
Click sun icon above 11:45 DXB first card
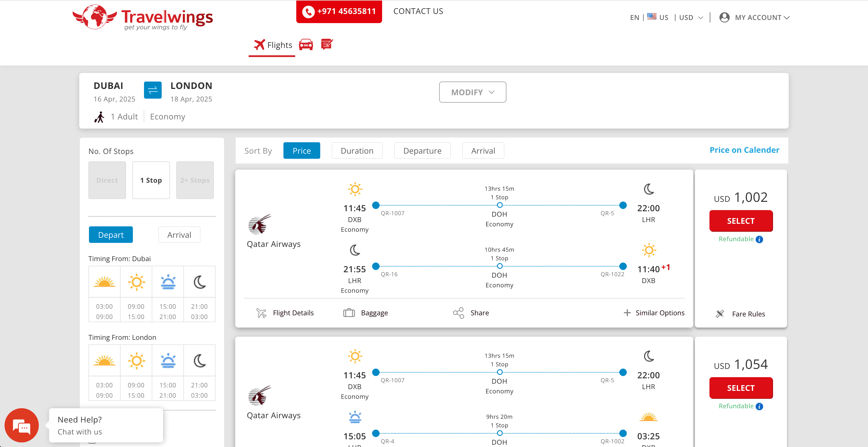point(355,189)
